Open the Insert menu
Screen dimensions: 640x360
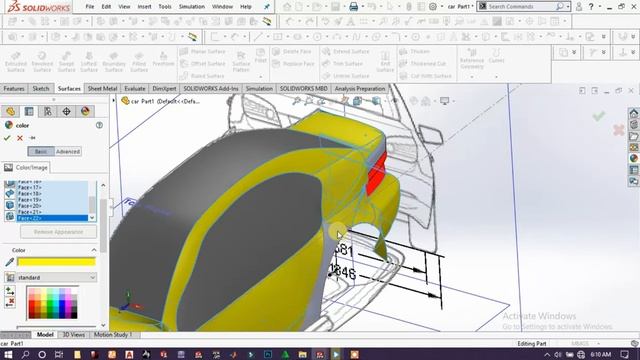point(144,7)
